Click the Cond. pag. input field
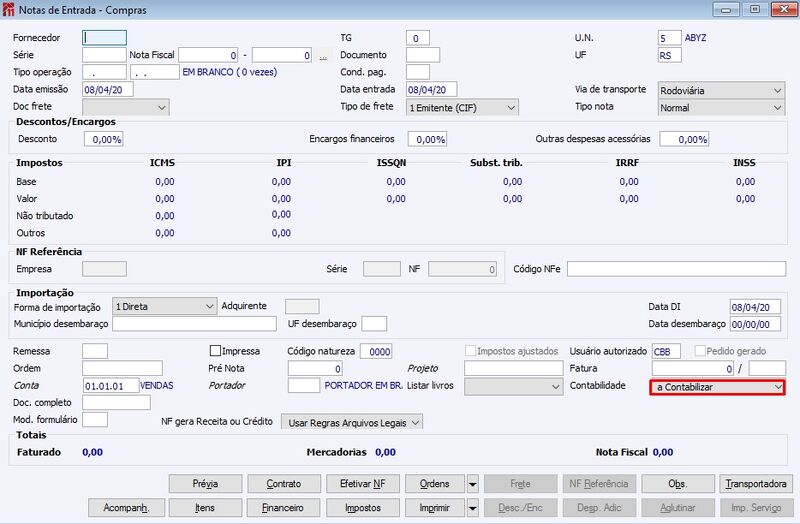800x524 pixels. pyautogui.click(x=417, y=72)
